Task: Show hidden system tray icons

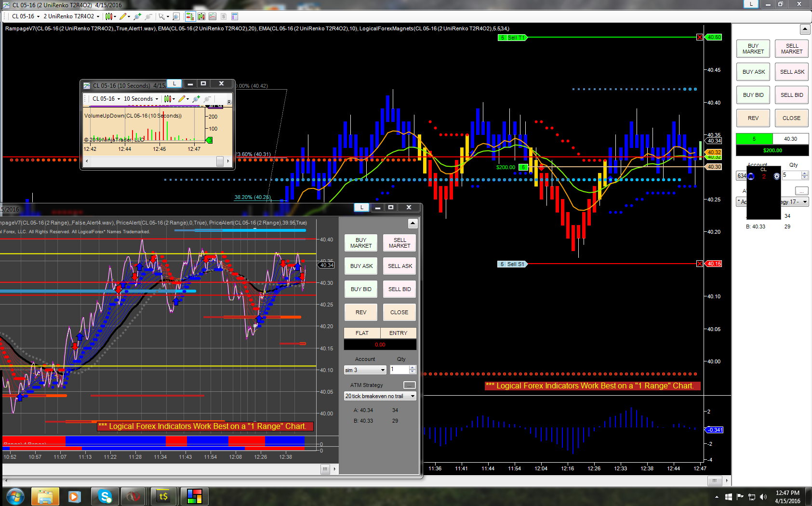Action: [717, 497]
